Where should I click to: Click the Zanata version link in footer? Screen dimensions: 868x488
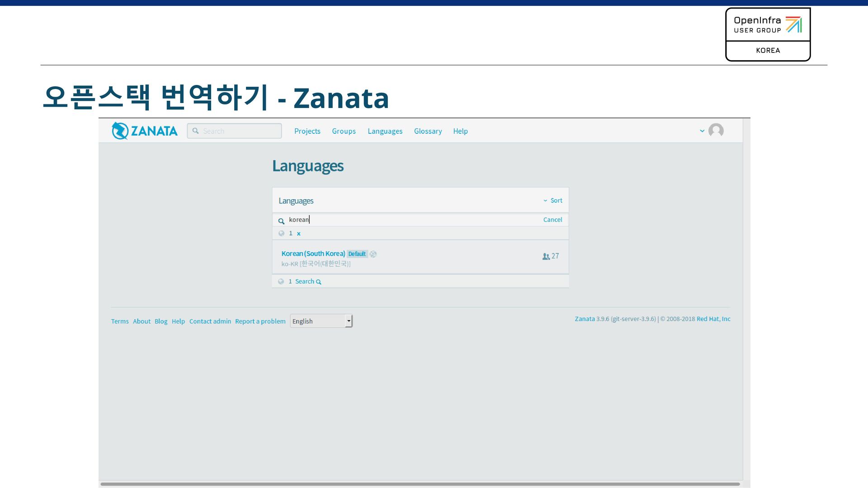[585, 319]
